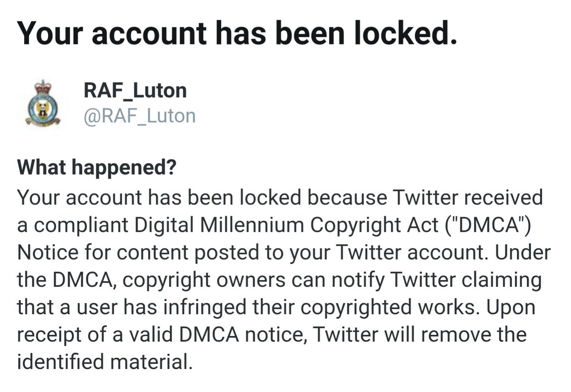
Task: Open the @RAF_Luton handle
Action: (x=139, y=116)
